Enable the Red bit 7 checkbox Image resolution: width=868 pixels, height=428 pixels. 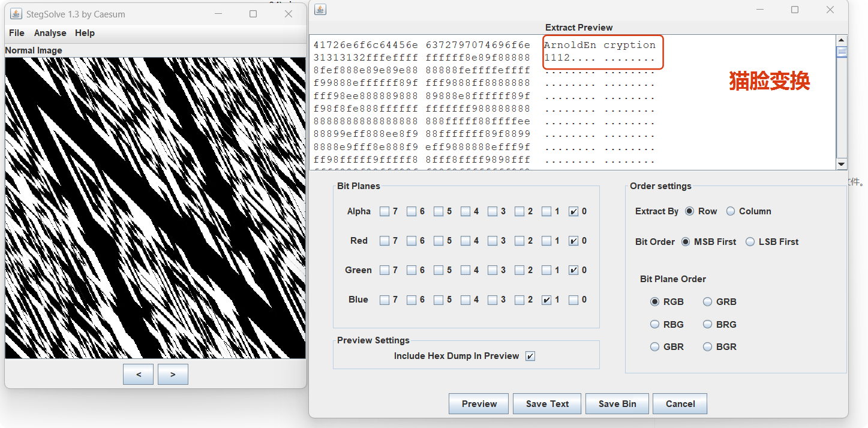(x=385, y=241)
